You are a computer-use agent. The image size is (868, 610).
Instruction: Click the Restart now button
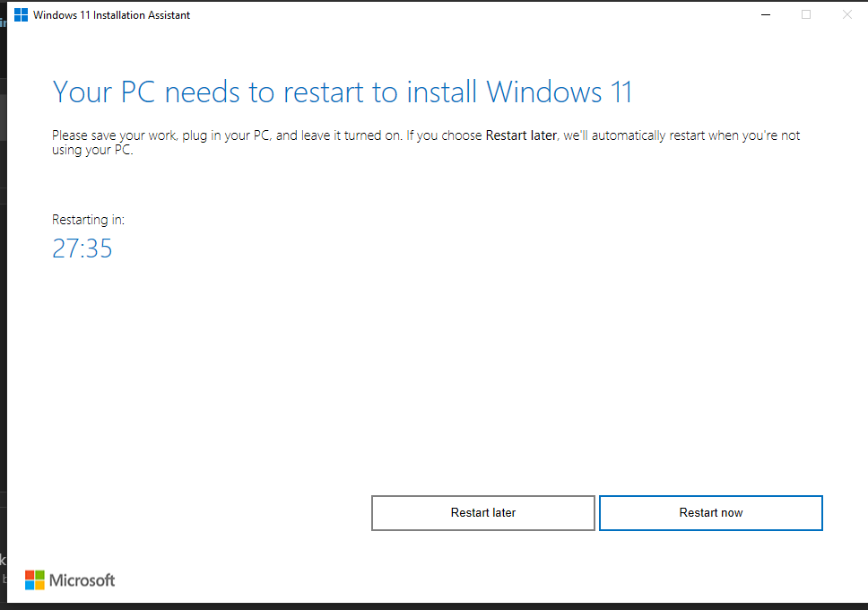711,513
